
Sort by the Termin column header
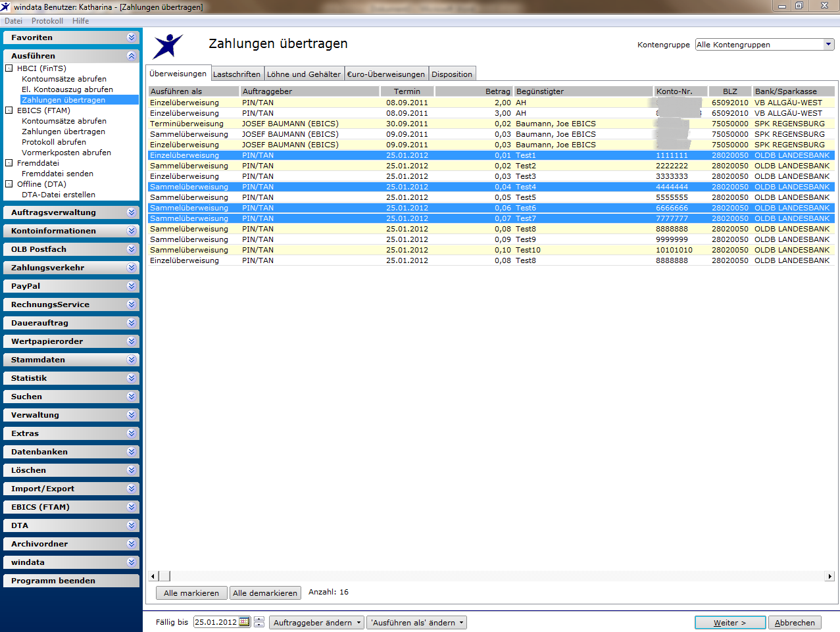pyautogui.click(x=407, y=91)
